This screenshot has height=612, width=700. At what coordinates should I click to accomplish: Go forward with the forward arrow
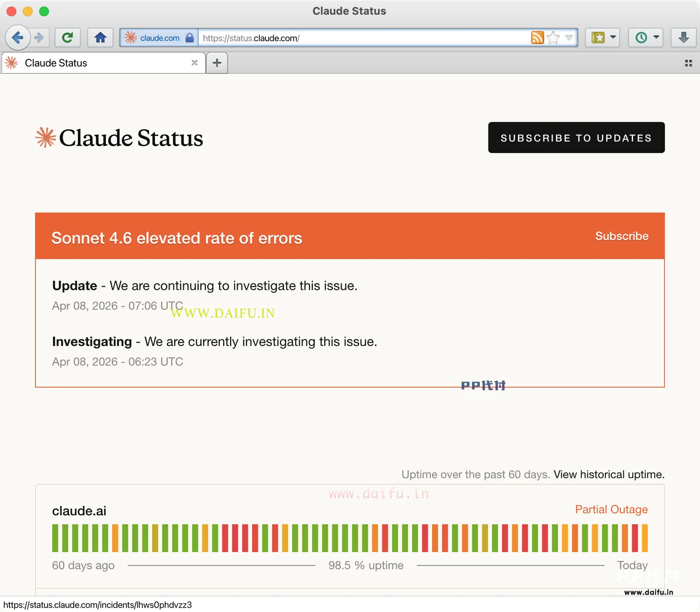point(40,37)
